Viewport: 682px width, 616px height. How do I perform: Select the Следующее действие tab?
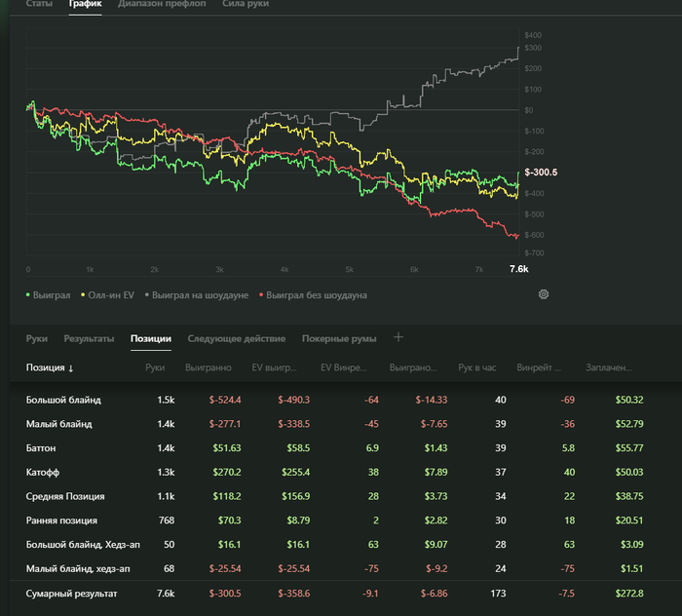click(x=237, y=338)
